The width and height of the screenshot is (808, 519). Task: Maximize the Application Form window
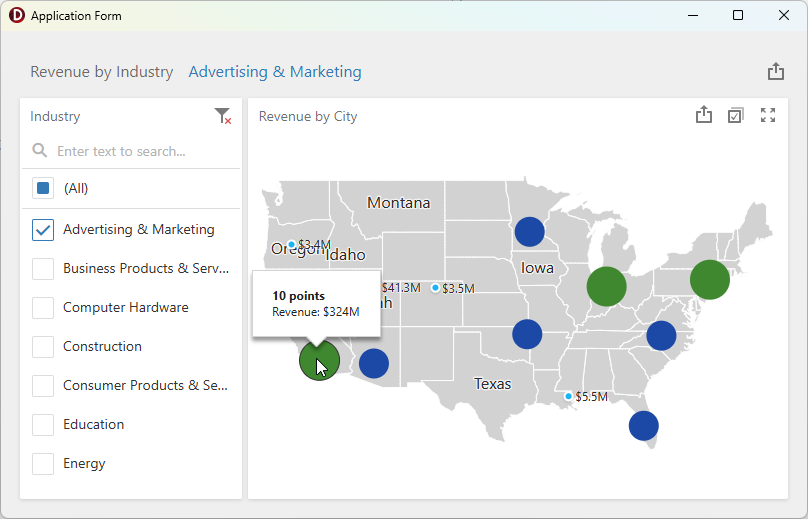pos(738,15)
